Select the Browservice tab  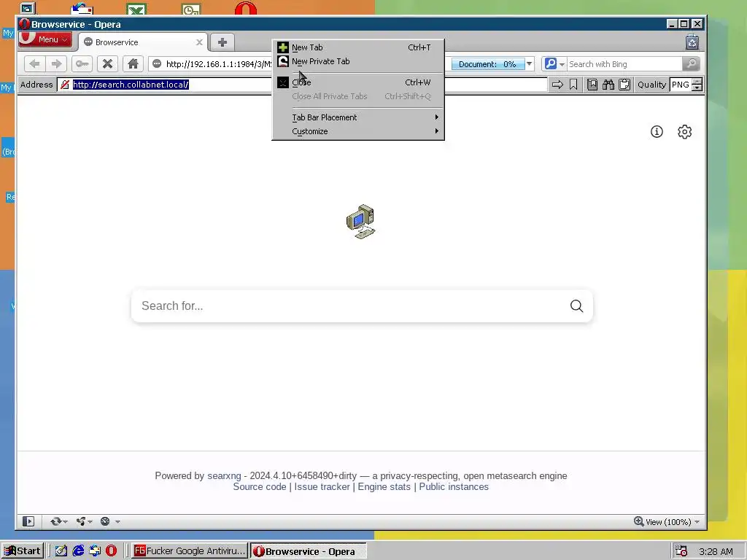tap(142, 42)
